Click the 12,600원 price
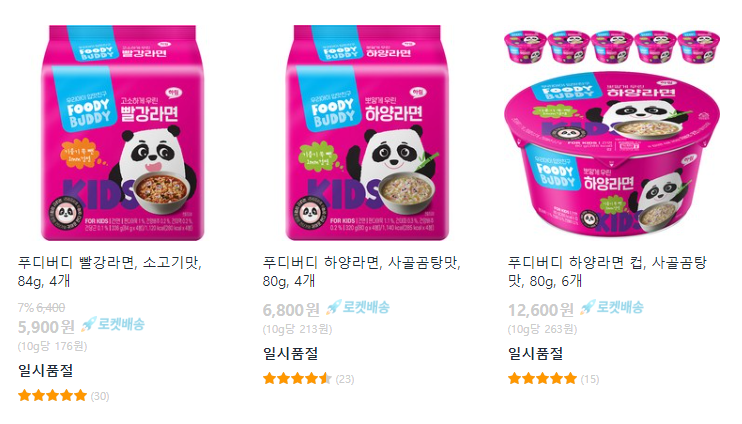 click(x=540, y=310)
